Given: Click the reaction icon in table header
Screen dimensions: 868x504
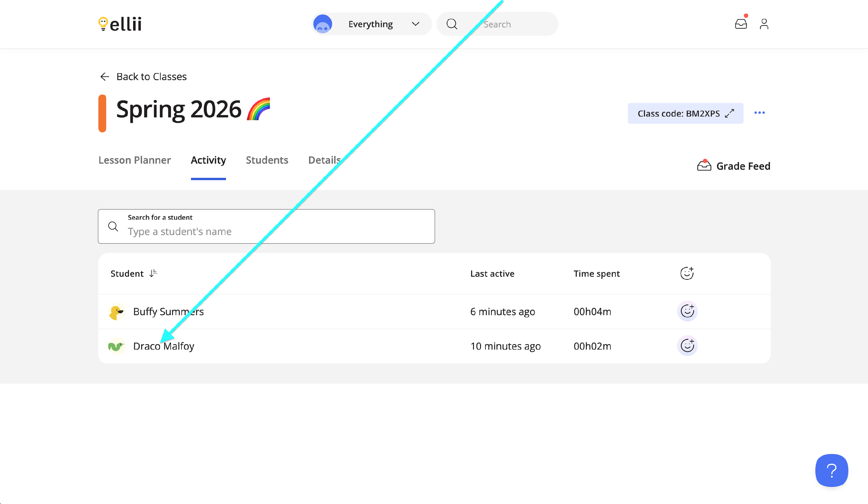Looking at the screenshot, I should pyautogui.click(x=687, y=273).
